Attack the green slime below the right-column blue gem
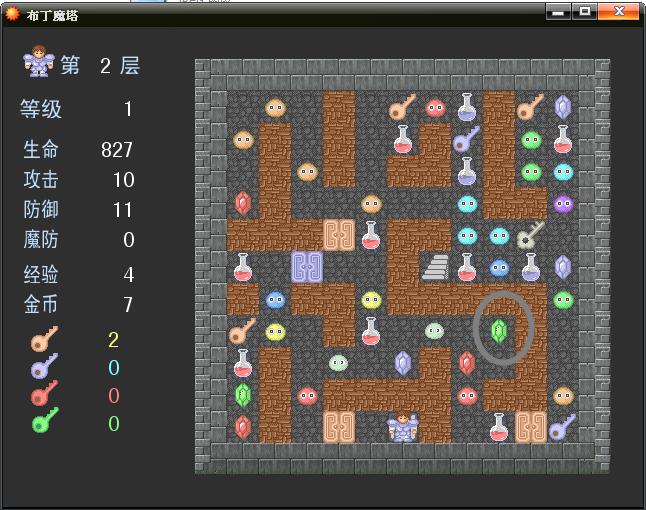Screen dimensions: 646x510 coord(563,300)
